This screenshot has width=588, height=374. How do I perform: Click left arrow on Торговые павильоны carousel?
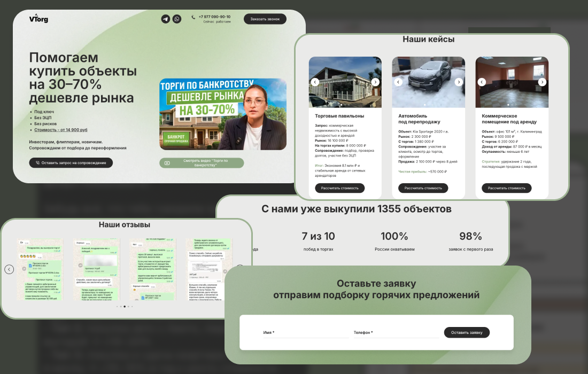point(314,82)
